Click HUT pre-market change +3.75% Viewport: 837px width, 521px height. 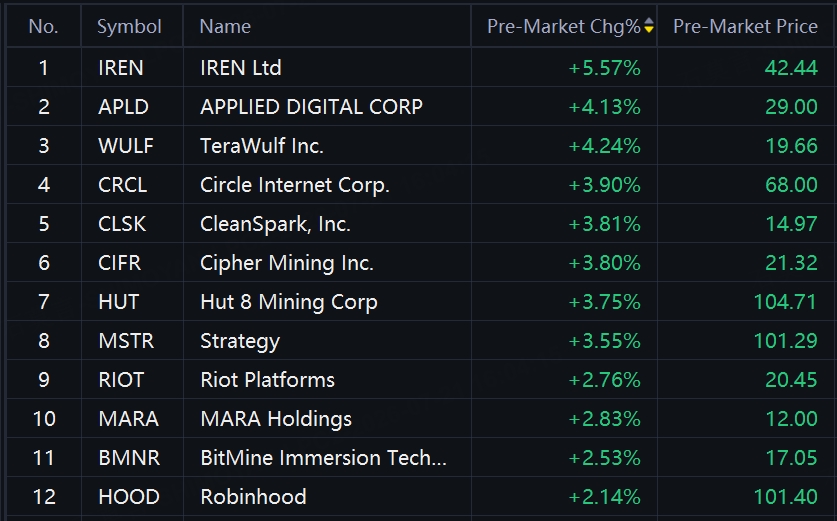pyautogui.click(x=604, y=302)
